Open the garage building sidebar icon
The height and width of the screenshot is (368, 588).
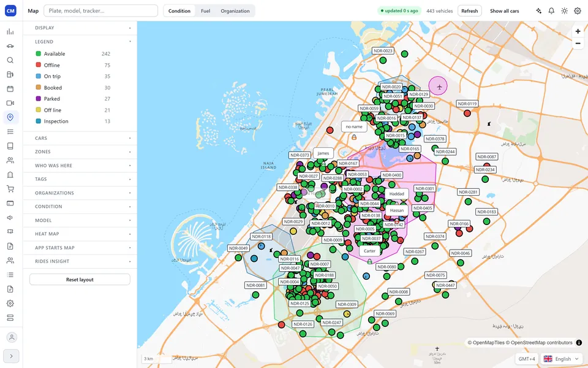pos(10,175)
